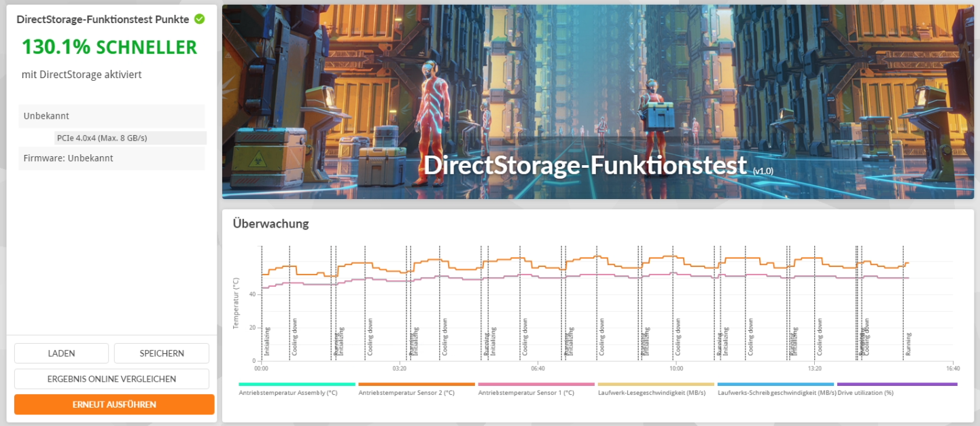Image resolution: width=980 pixels, height=426 pixels.
Task: Select the Laufwerks-Schreibgeschwindigkeit (MB/s) label
Action: click(777, 393)
